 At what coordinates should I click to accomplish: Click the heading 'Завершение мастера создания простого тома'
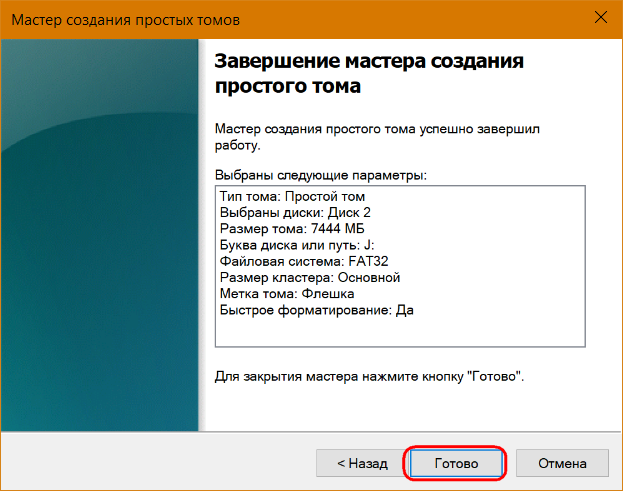(x=369, y=73)
